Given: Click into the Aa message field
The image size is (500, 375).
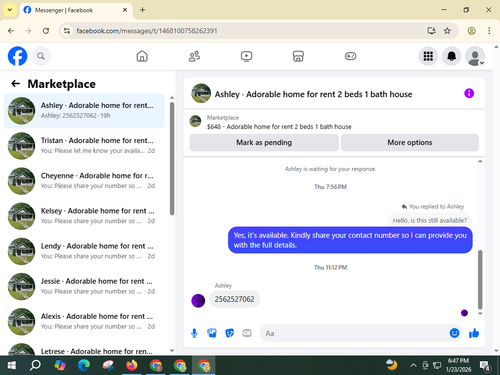Looking at the screenshot, I should tap(355, 333).
